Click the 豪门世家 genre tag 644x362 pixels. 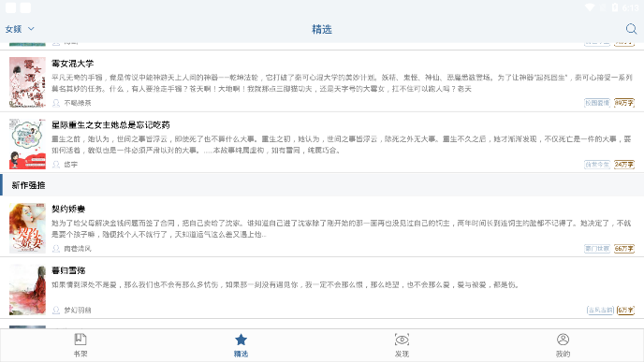click(x=597, y=249)
